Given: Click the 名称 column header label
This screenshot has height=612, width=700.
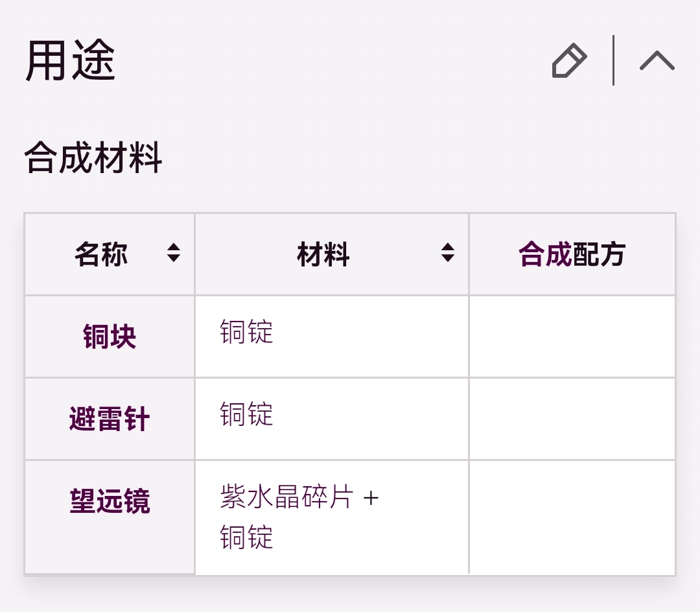Looking at the screenshot, I should pos(101,255).
